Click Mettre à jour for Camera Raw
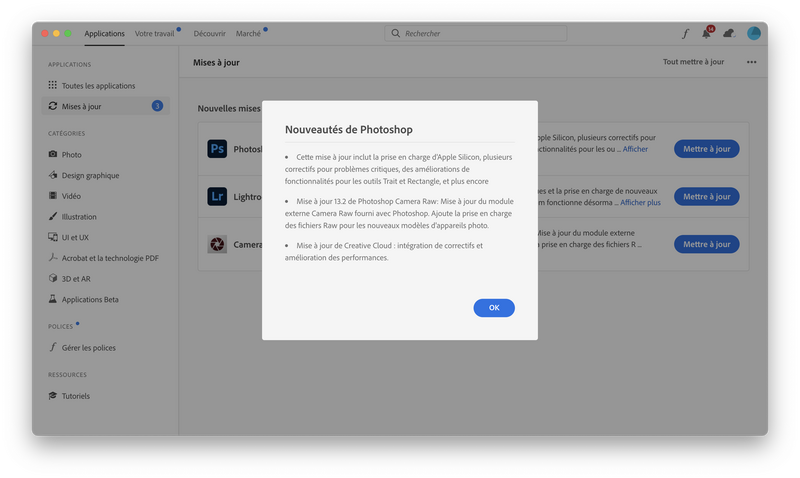 point(707,244)
